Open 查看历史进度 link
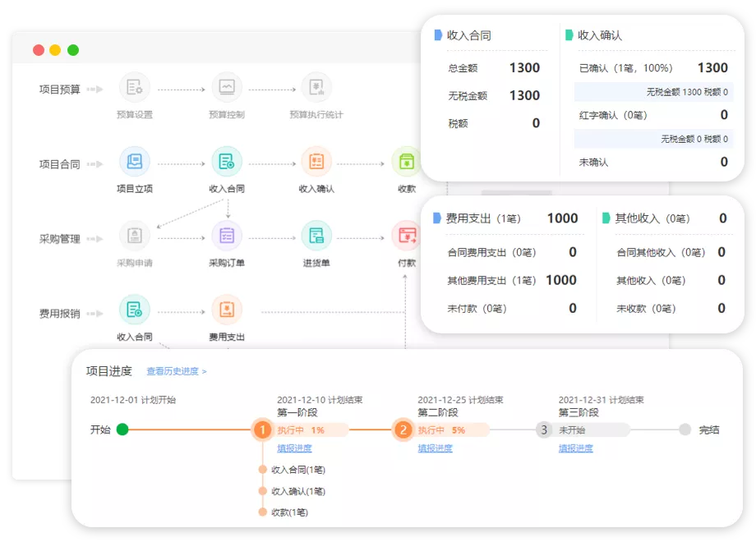This screenshot has height=542, width=756. tap(177, 371)
